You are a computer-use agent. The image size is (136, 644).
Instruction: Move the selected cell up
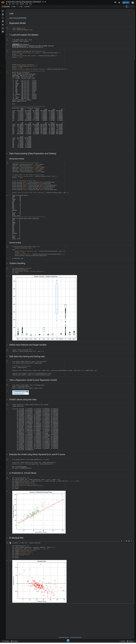pos(122,541)
